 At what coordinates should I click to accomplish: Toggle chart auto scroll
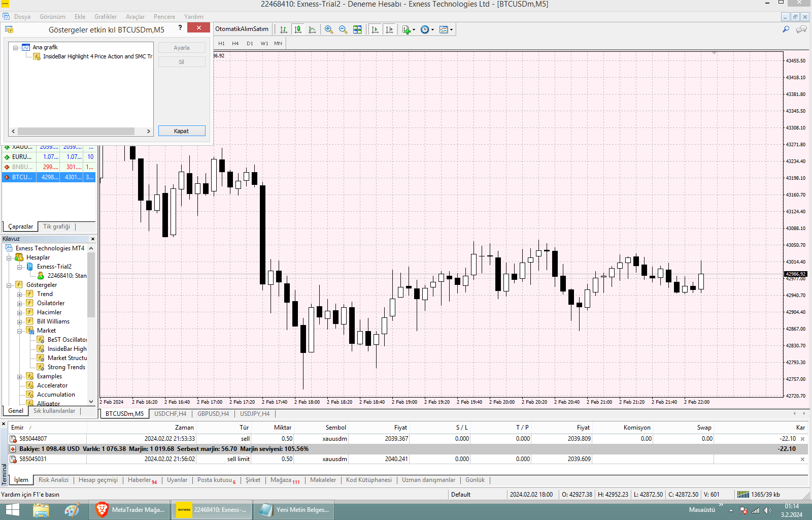point(375,29)
